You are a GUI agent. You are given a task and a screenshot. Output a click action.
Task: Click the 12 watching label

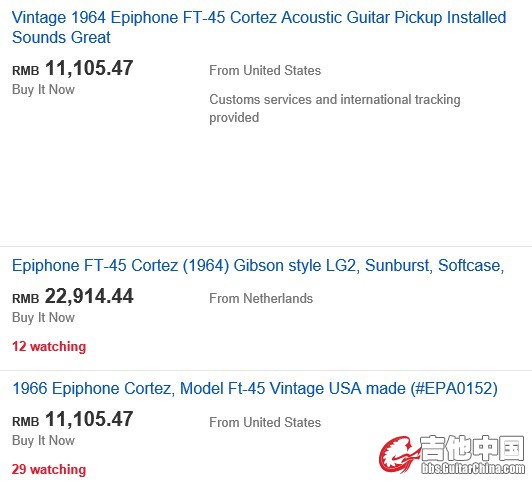[x=49, y=347]
